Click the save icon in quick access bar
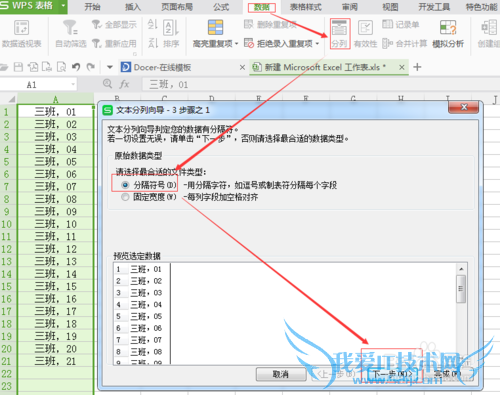Viewport: 500px width, 395px height. point(18,67)
